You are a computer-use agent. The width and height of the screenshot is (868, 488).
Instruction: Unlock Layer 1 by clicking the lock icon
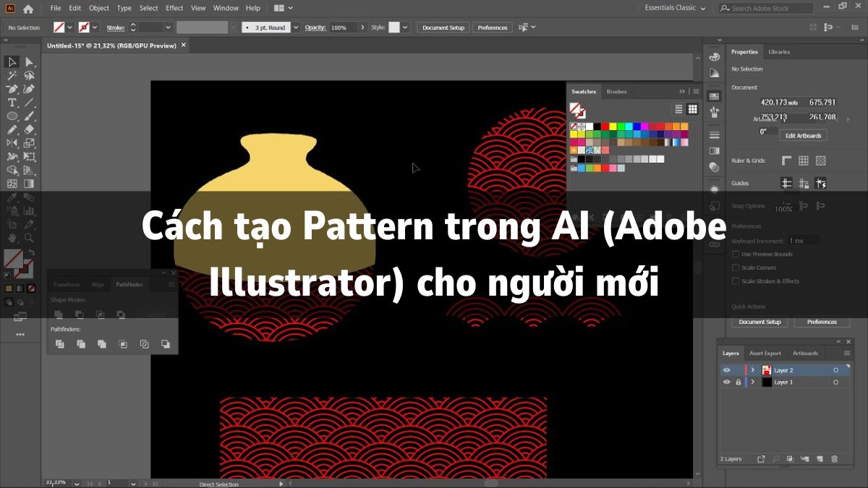pos(739,382)
